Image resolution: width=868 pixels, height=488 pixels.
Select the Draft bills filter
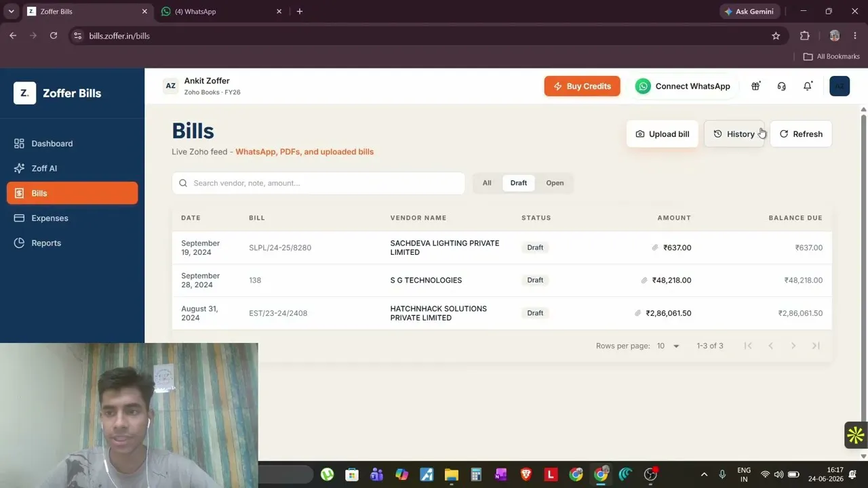519,183
